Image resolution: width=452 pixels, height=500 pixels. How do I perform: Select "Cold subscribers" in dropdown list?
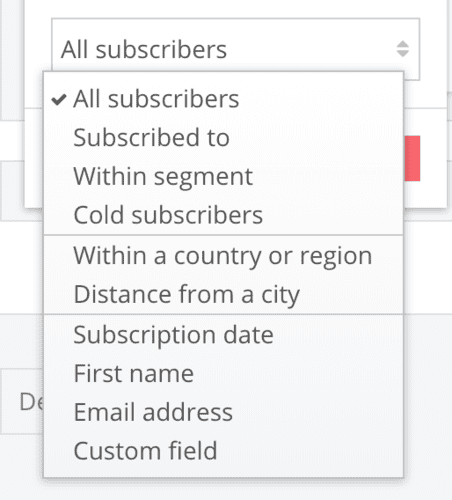tap(223, 215)
